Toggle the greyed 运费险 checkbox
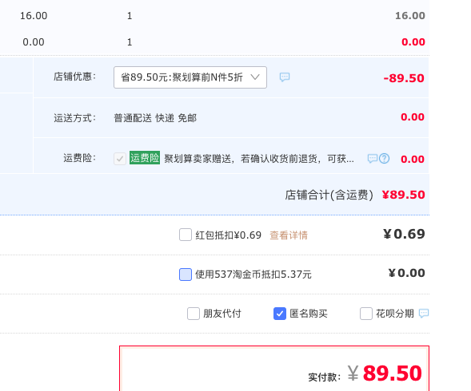471x391 pixels. [120, 158]
